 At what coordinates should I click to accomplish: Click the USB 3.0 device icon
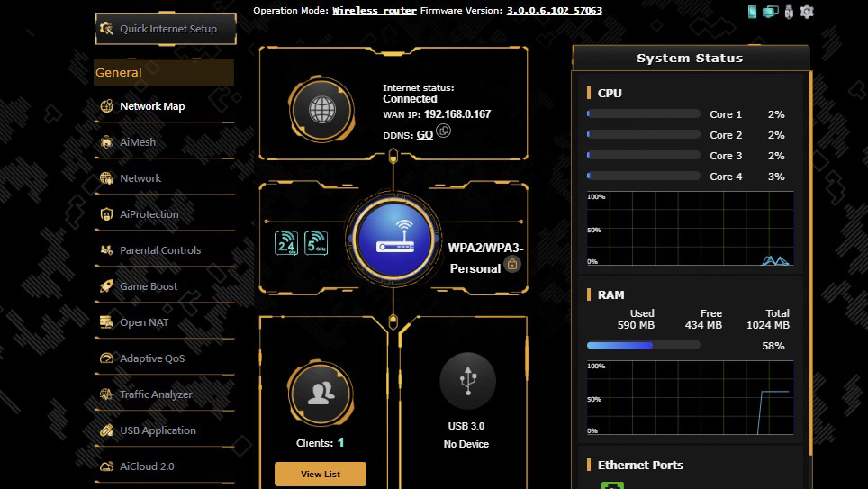[x=467, y=381]
